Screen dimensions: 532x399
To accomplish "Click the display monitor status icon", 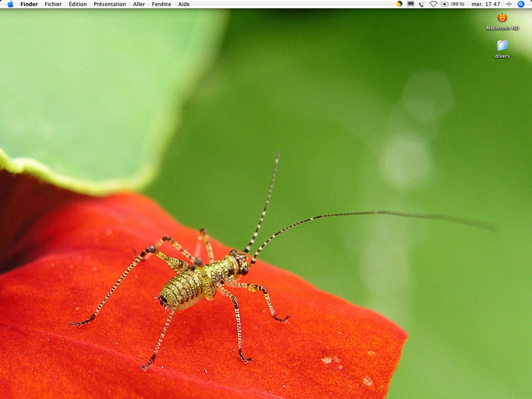I will (x=410, y=4).
